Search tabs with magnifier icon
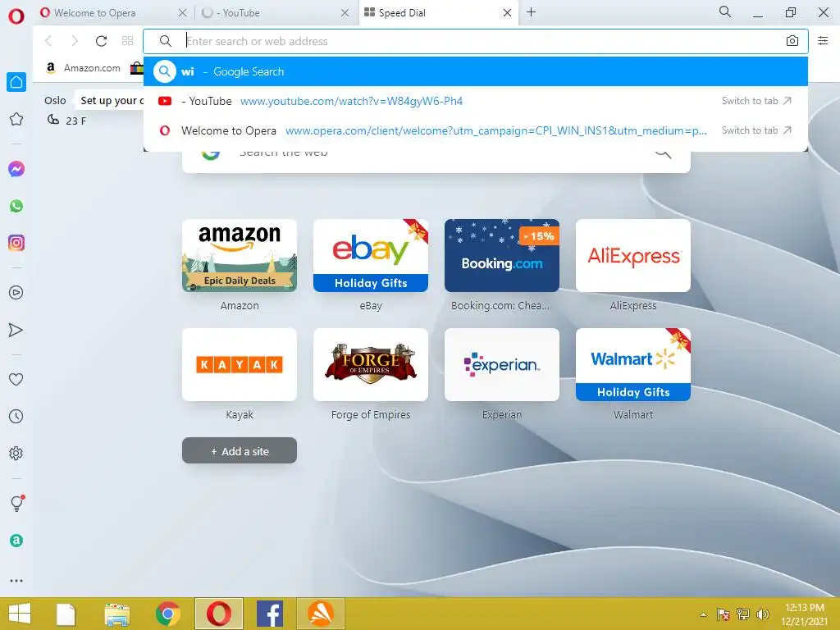 pos(725,11)
